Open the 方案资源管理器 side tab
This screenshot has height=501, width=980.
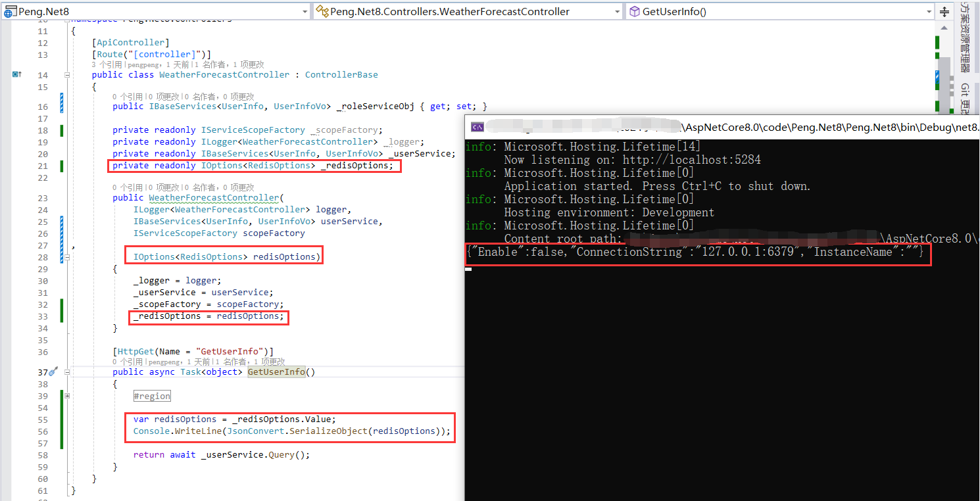965,37
